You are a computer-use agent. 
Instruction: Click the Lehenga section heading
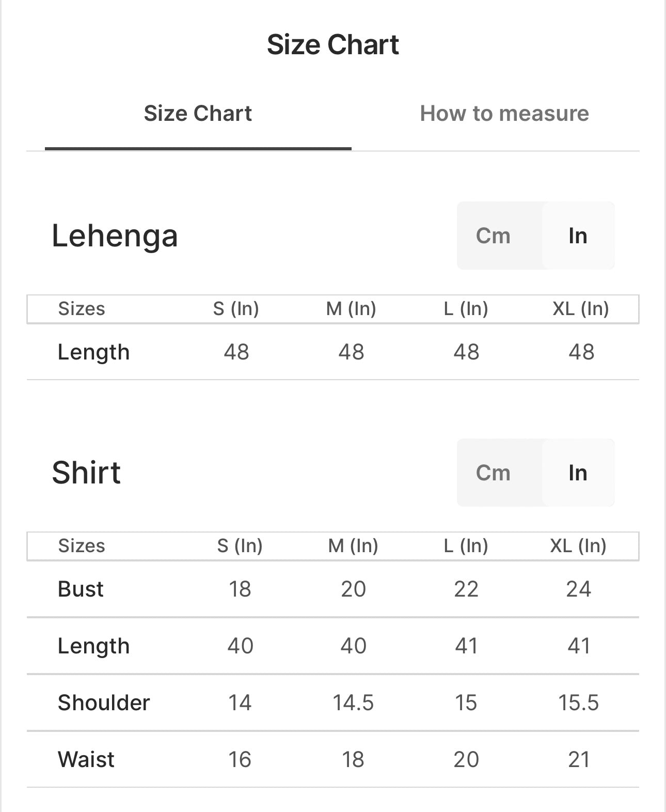115,236
